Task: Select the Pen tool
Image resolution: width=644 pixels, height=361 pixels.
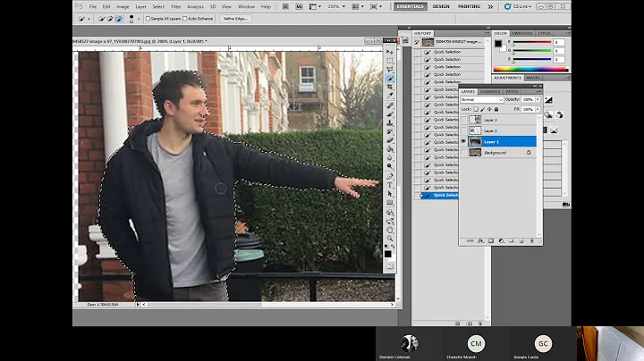Action: click(x=390, y=176)
